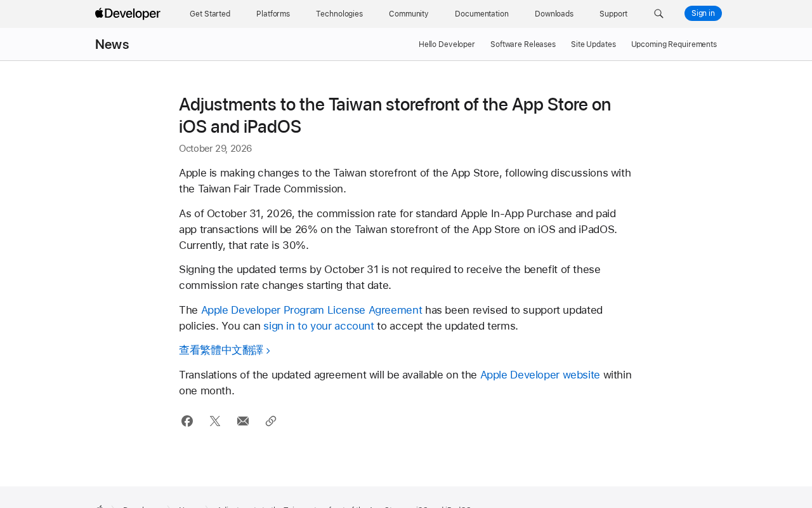
Task: Switch to Upcoming Requirements tab
Action: coord(674,44)
